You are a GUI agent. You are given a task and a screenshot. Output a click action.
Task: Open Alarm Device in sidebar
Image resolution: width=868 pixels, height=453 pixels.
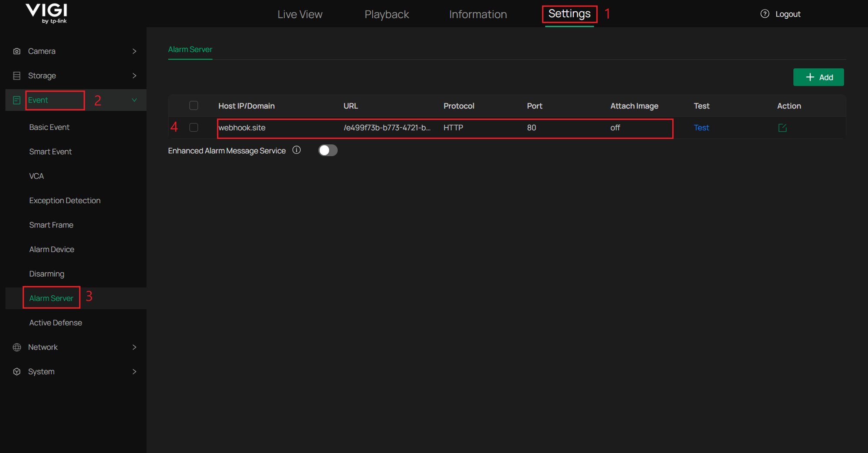[52, 250]
